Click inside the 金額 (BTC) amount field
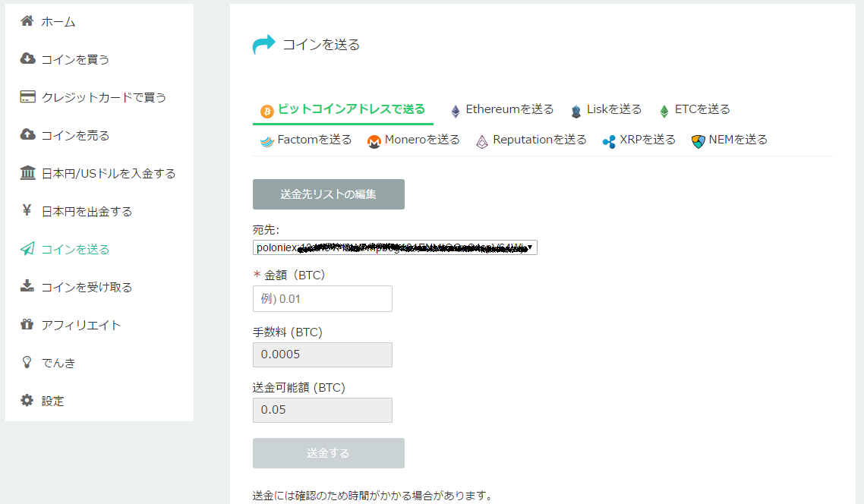Screen dimensions: 864x504 click(322, 298)
